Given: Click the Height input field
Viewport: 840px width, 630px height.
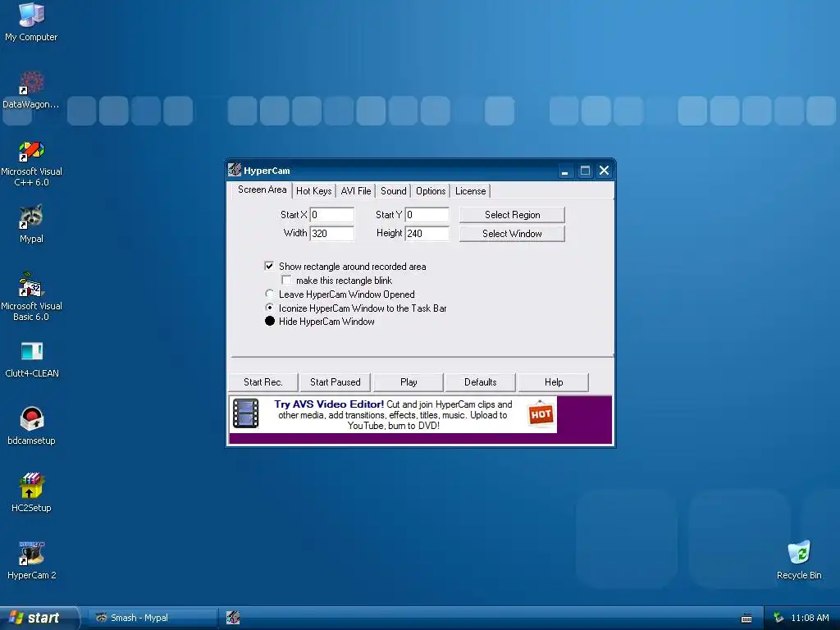Looking at the screenshot, I should point(427,234).
